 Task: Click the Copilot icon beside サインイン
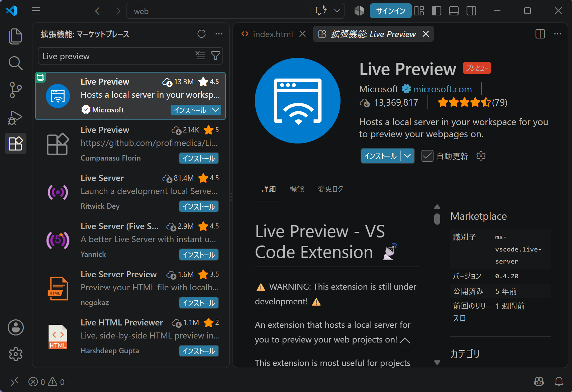pos(359,11)
